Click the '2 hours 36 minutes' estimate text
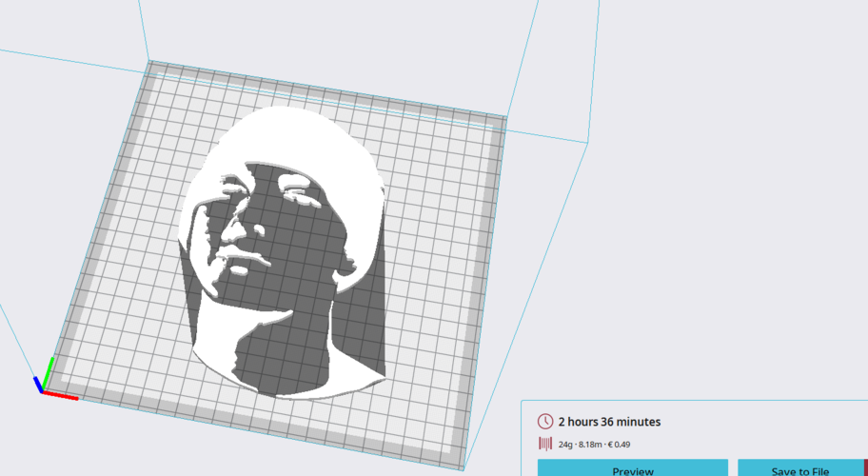 (609, 422)
